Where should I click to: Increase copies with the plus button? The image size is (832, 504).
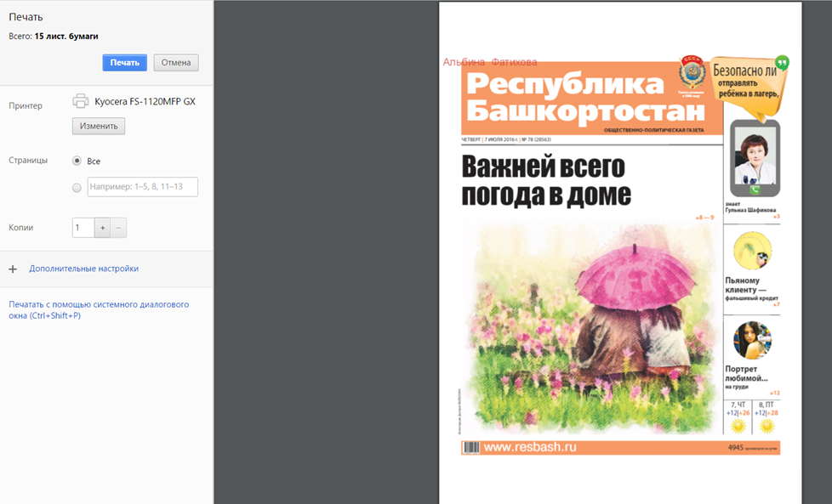(x=102, y=228)
